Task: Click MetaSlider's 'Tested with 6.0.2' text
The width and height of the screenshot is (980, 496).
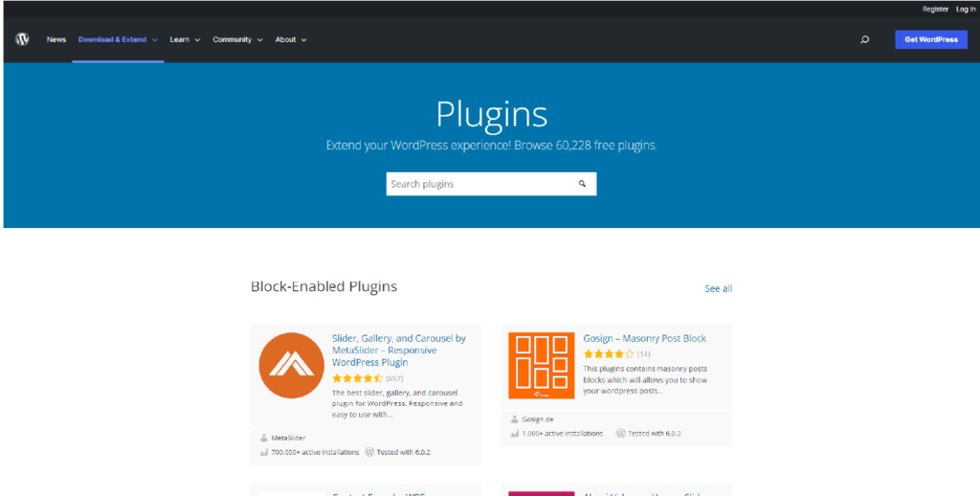Action: (x=404, y=452)
